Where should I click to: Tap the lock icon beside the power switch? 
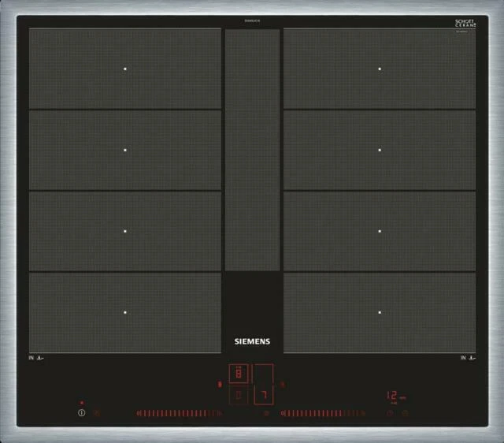(96, 412)
